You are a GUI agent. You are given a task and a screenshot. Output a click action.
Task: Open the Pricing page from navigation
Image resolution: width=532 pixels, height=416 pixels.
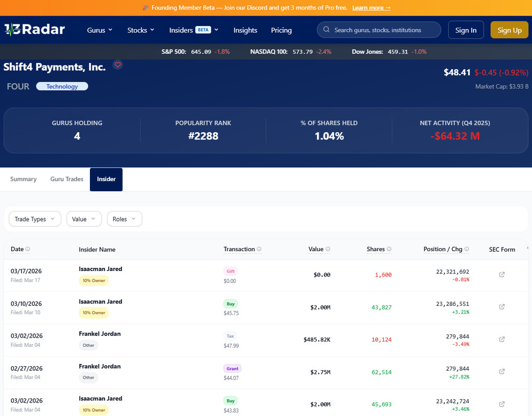[x=281, y=30]
